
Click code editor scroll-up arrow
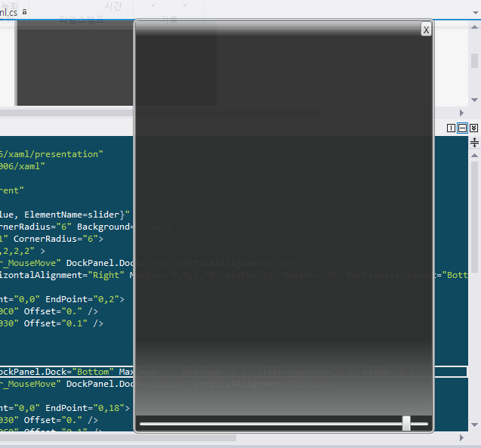coord(474,156)
